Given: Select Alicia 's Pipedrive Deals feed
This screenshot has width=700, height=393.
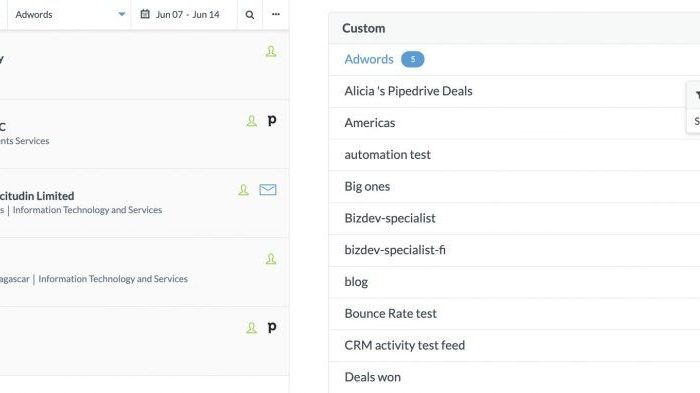Looking at the screenshot, I should (x=514, y=92).
